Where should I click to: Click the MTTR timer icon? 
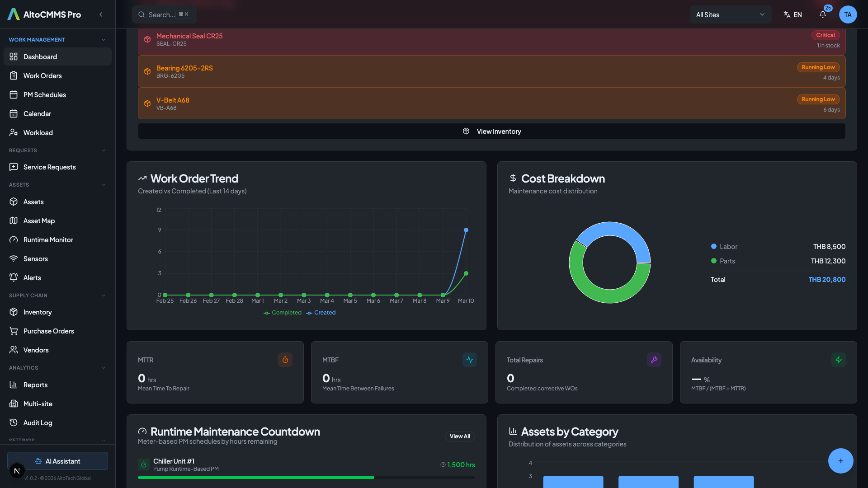[285, 360]
